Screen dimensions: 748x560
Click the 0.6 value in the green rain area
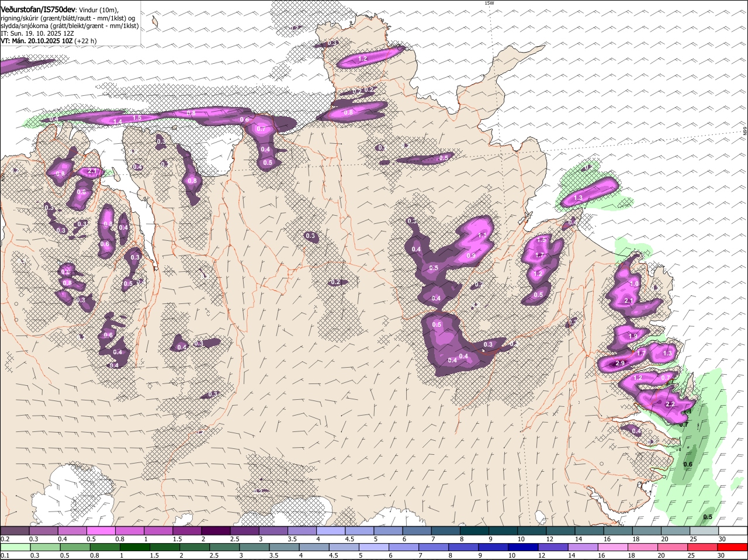pyautogui.click(x=688, y=465)
